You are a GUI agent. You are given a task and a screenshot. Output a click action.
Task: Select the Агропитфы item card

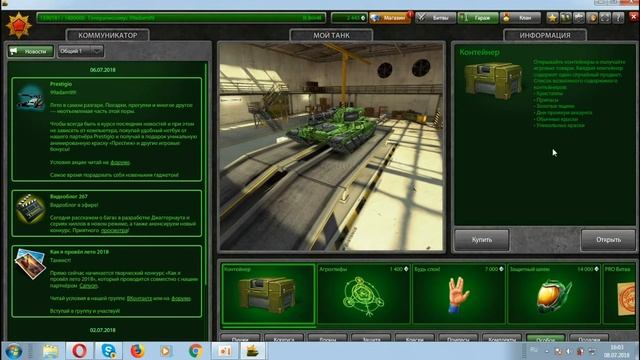tap(363, 294)
